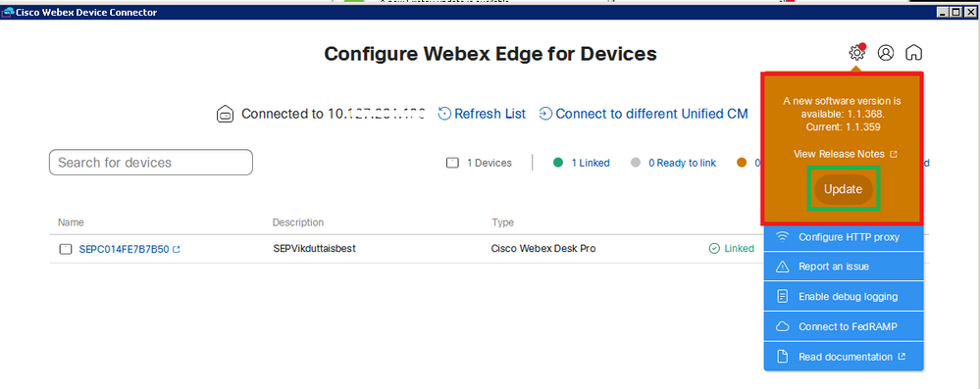Filter by 0 Ready to link
This screenshot has height=389, width=980.
(x=674, y=163)
